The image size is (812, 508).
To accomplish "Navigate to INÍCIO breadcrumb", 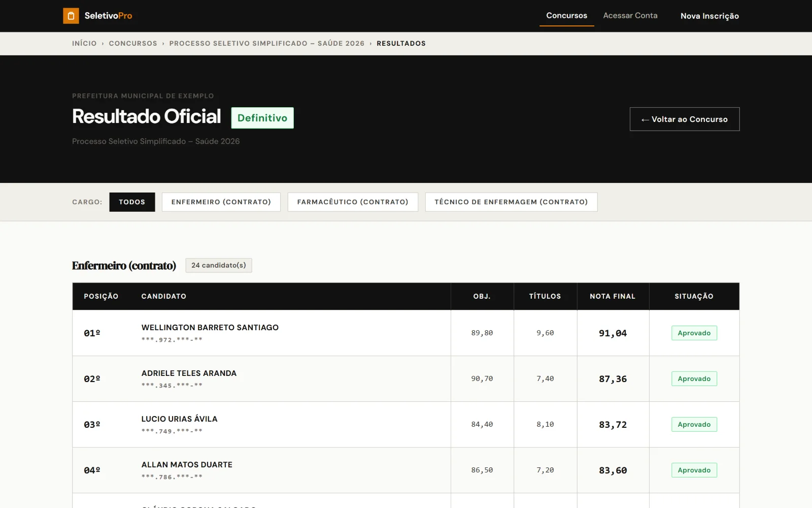I will [84, 43].
